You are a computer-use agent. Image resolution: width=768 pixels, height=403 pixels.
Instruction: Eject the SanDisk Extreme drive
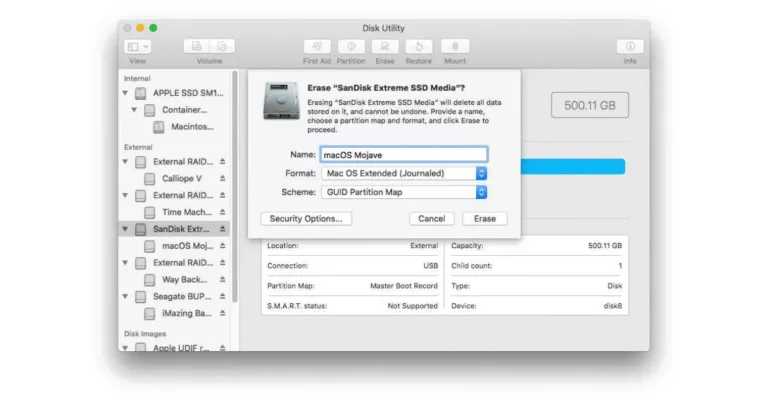[x=223, y=229]
